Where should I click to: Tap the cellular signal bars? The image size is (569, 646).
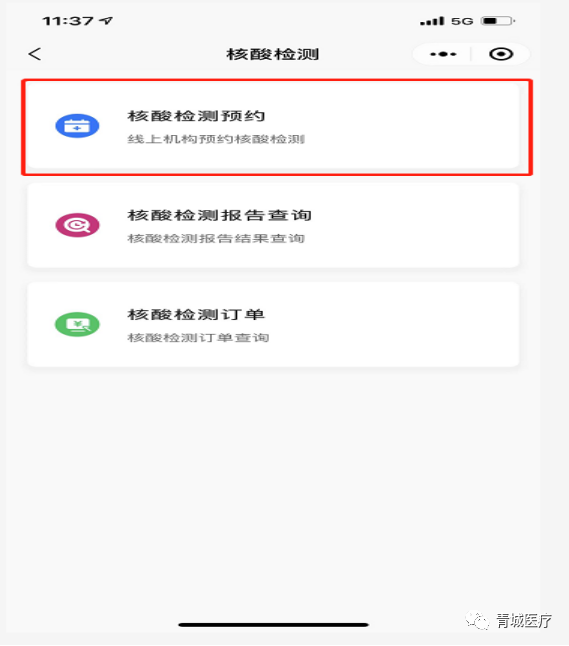coord(432,21)
